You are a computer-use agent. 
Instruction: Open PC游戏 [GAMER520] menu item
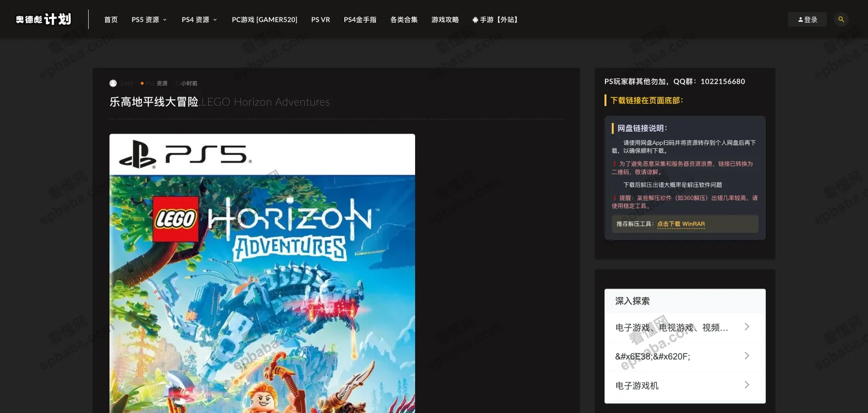(x=264, y=19)
